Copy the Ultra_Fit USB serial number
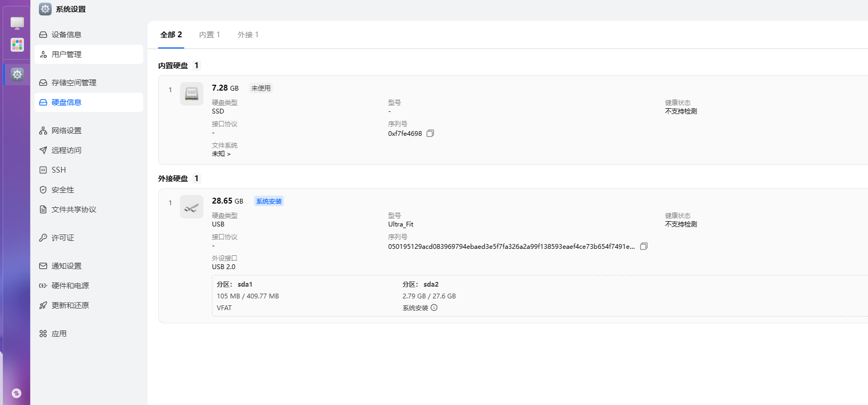This screenshot has height=405, width=868. click(643, 246)
